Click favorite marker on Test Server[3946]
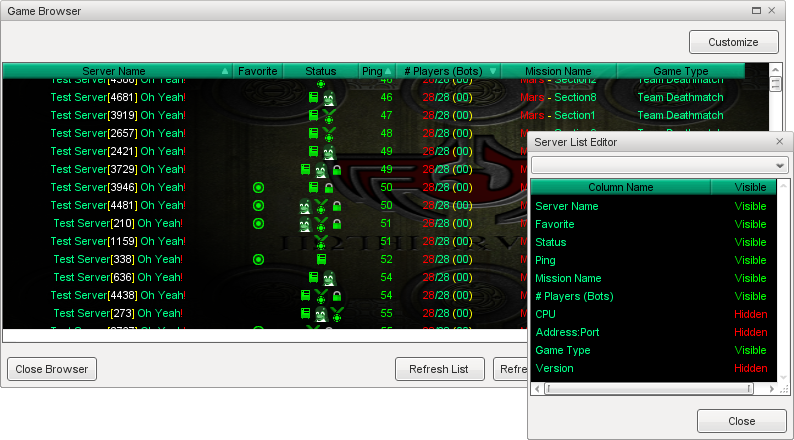 point(258,188)
